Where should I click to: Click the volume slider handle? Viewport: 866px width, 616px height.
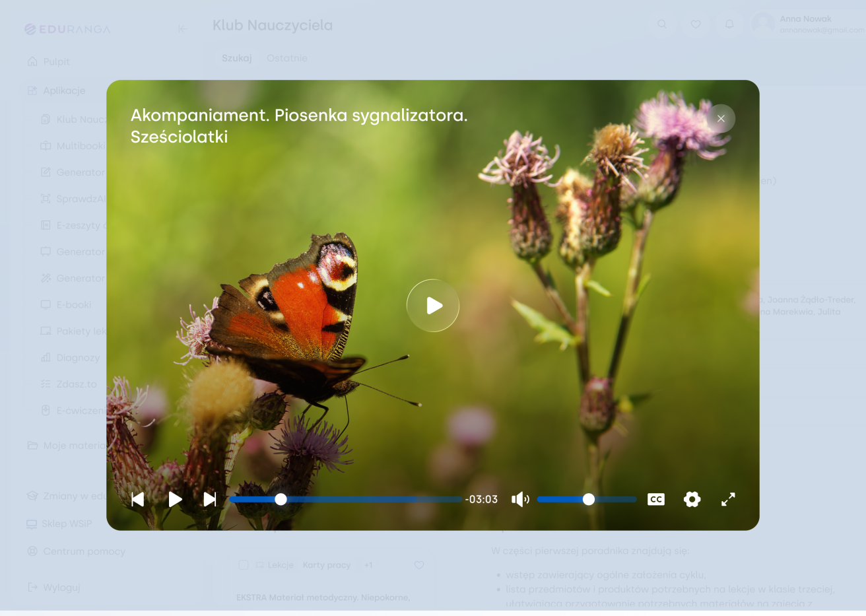(589, 499)
